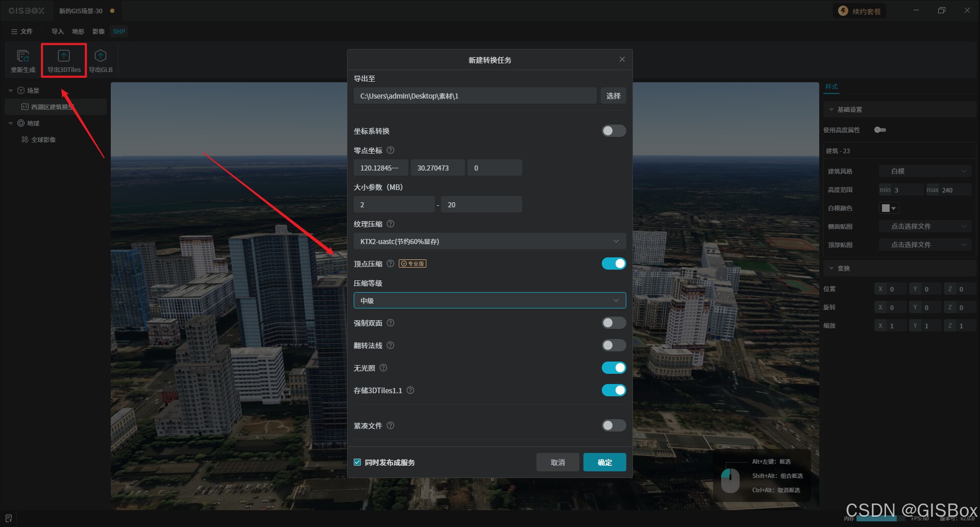Uncheck the 同时发布成服务 checkbox
980x527 pixels.
pos(357,463)
